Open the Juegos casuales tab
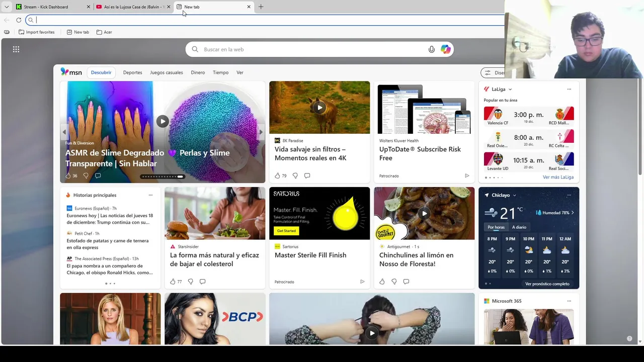Screen dimensions: 644x362 167,72
